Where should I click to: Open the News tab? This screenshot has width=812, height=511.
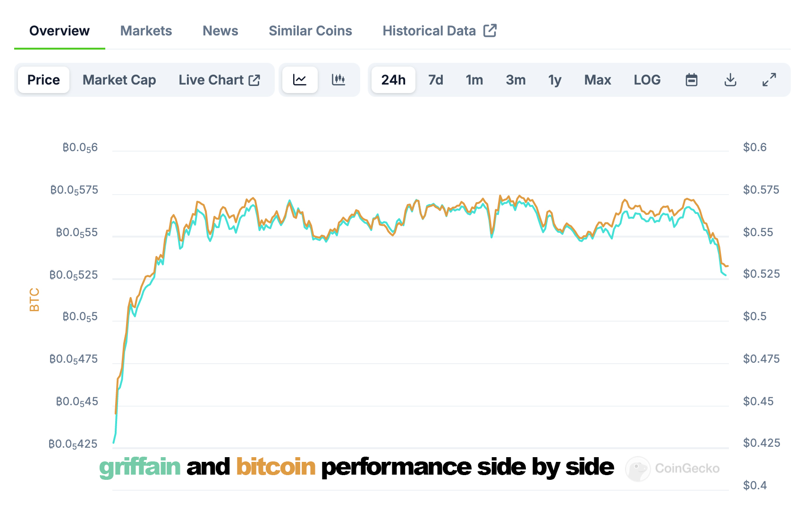220,31
